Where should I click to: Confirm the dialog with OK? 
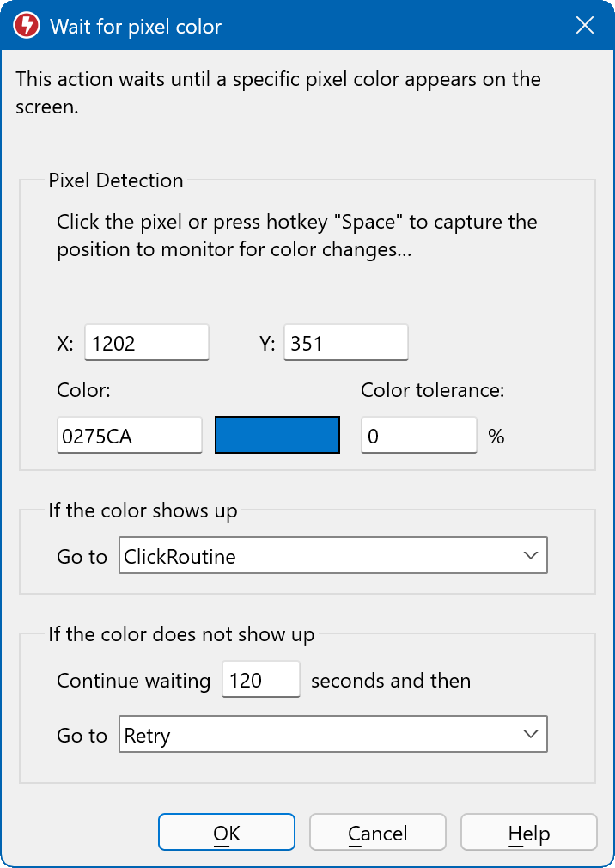tap(227, 833)
